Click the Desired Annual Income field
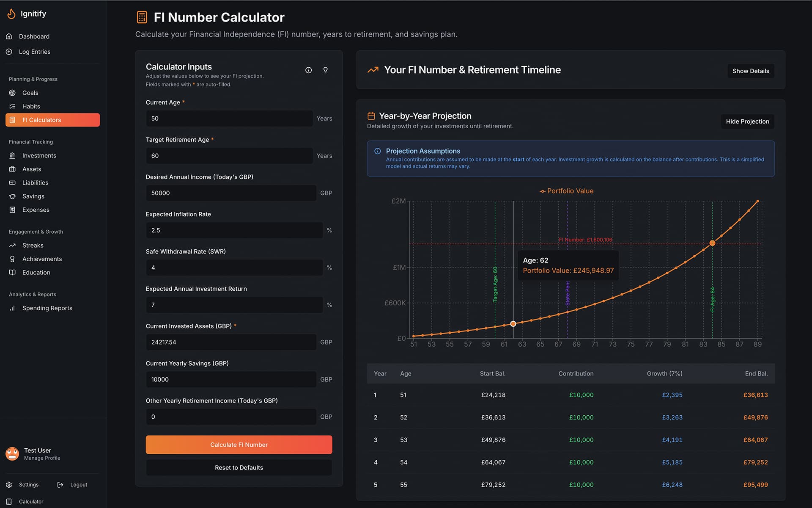This screenshot has height=508, width=812. (231, 193)
